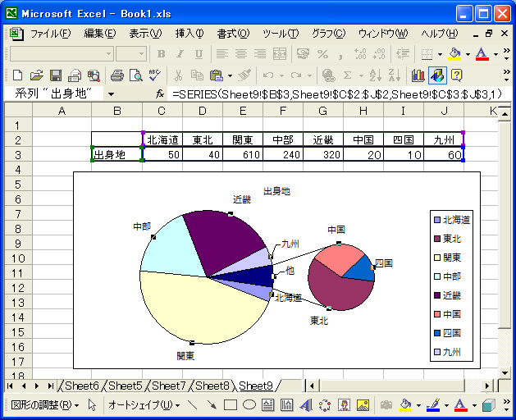Click Merge and Center
This screenshot has height=420, width=516.
point(280,53)
